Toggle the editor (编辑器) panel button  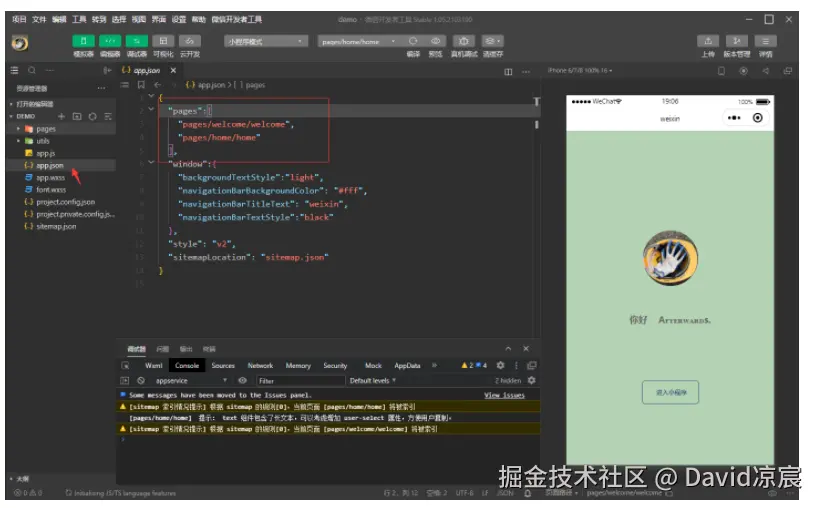110,41
